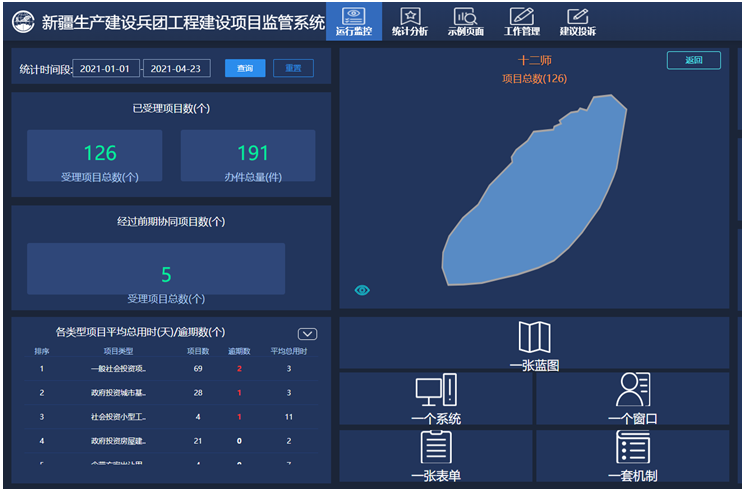This screenshot has height=489, width=742.
Task: Click the start date field 2021-01-01
Action: (106, 69)
